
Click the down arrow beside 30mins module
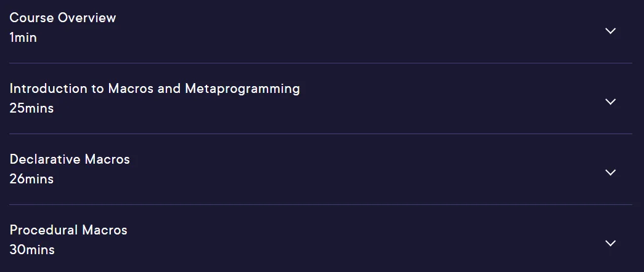611,243
